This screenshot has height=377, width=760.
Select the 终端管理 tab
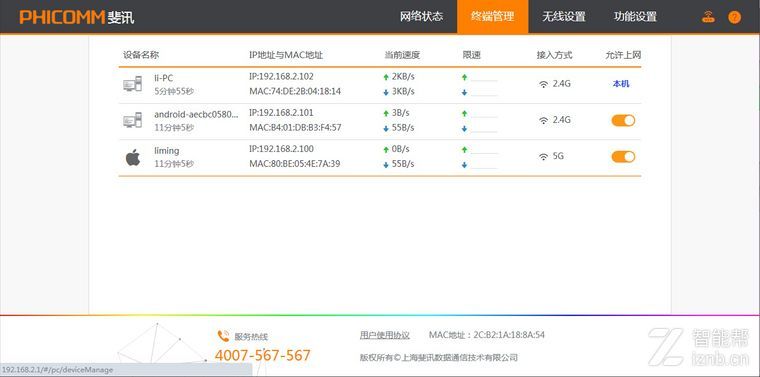point(492,16)
